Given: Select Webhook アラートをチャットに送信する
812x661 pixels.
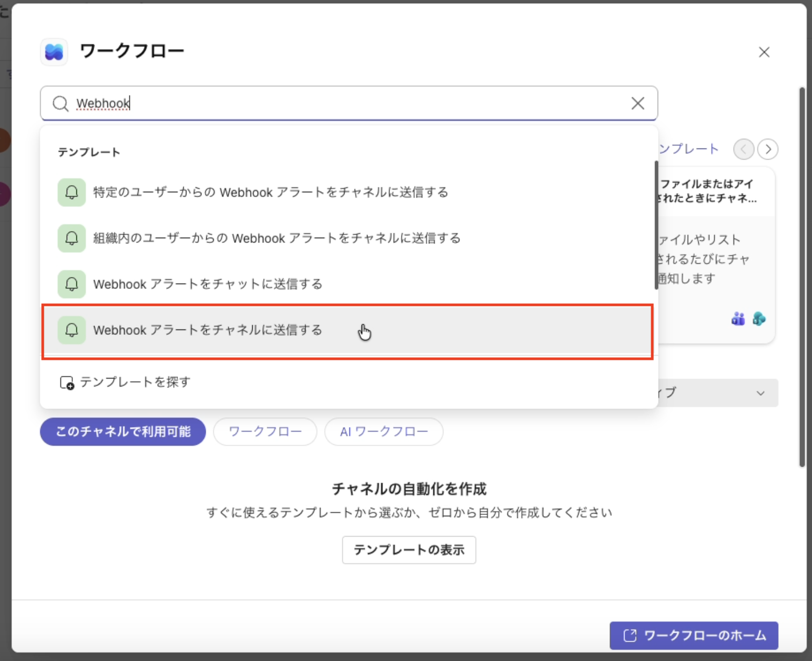Looking at the screenshot, I should pos(348,284).
